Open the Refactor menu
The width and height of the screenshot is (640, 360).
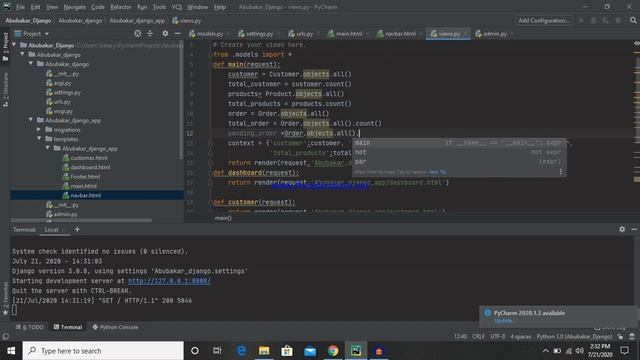121,7
